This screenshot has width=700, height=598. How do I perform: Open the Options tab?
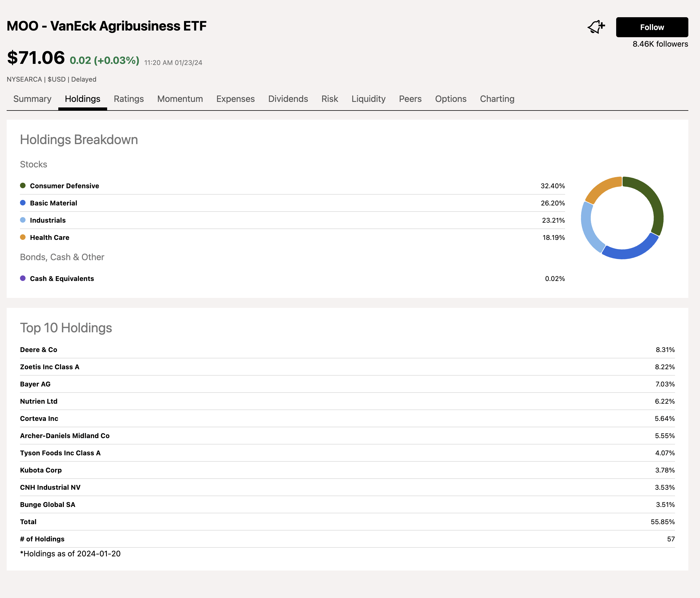(x=450, y=99)
